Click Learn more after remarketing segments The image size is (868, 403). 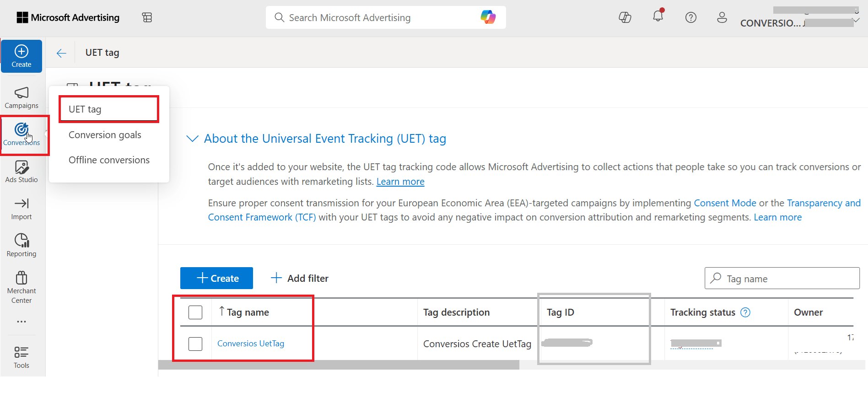[777, 217]
